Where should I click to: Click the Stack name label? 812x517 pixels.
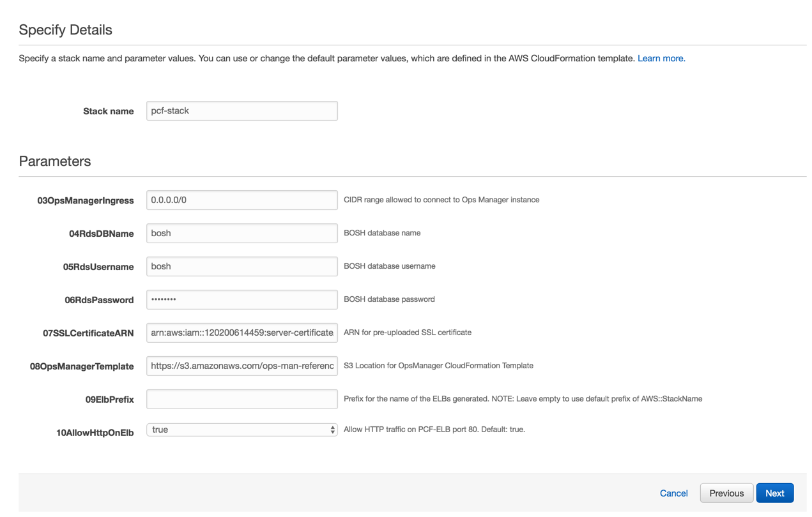click(x=108, y=111)
